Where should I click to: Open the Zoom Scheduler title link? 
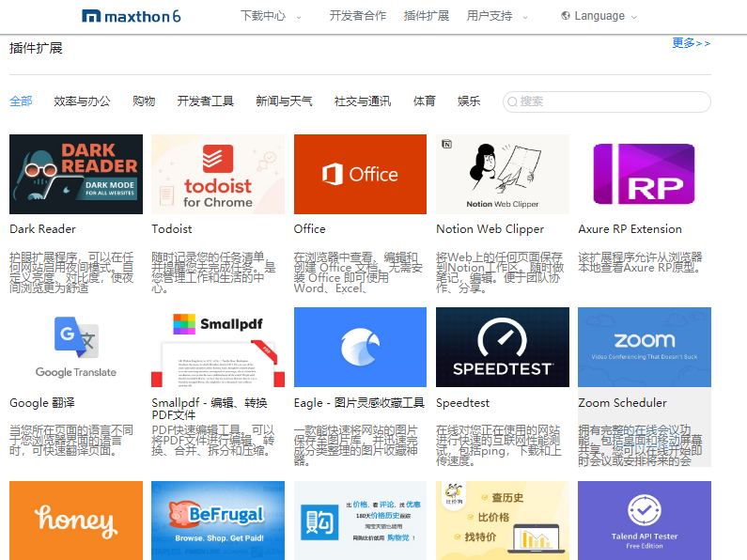[x=622, y=403]
